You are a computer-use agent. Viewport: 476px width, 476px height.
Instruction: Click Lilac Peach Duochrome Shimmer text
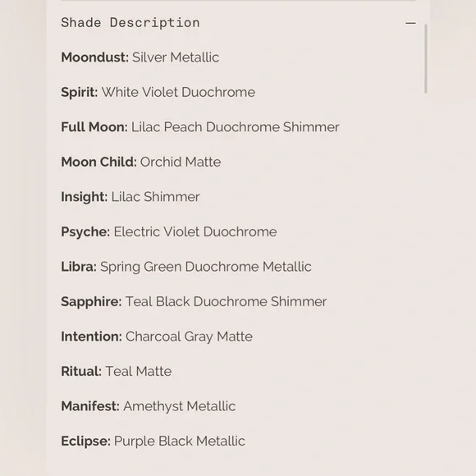(x=235, y=127)
